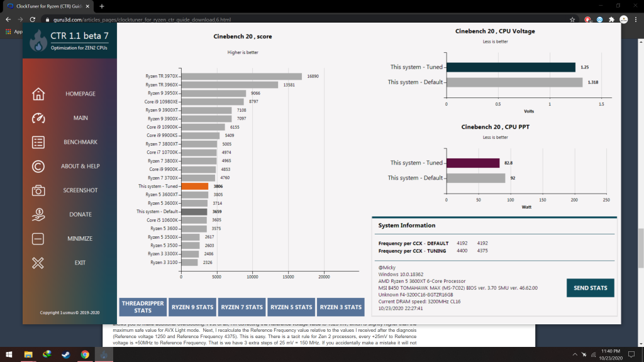
Task: Click the Frequency per CCX - TUNING label
Action: click(x=412, y=251)
